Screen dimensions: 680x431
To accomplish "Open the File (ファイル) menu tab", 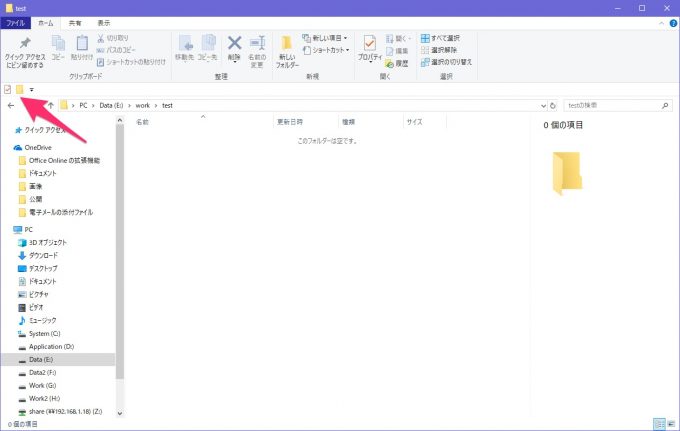I will click(15, 23).
